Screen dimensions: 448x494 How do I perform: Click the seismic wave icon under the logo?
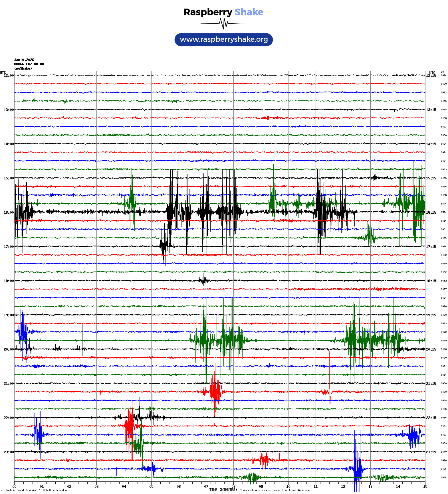click(223, 23)
